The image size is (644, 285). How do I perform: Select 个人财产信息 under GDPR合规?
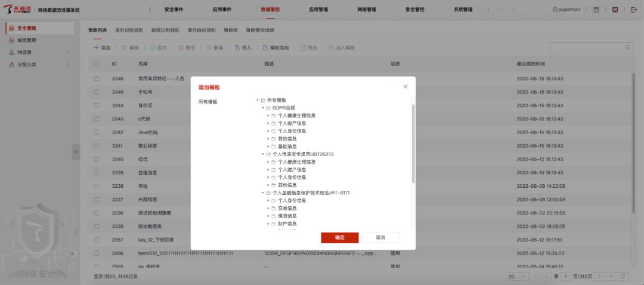tap(292, 123)
